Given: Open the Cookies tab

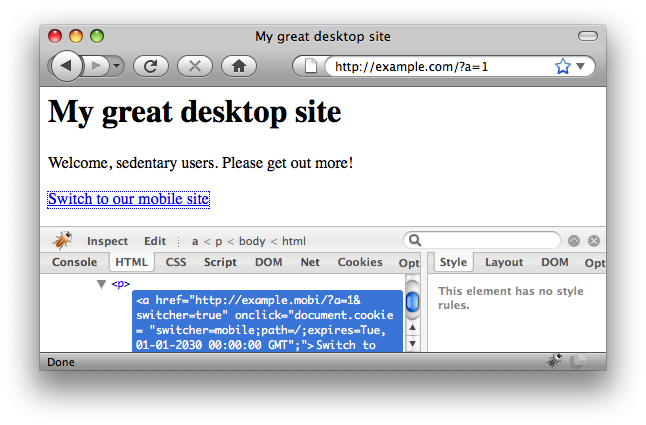Looking at the screenshot, I should click(360, 262).
